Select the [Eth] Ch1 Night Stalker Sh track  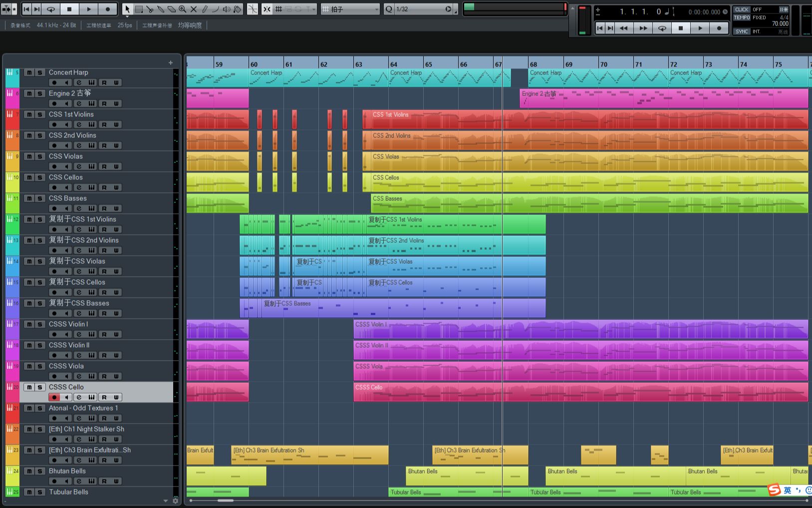(86, 429)
